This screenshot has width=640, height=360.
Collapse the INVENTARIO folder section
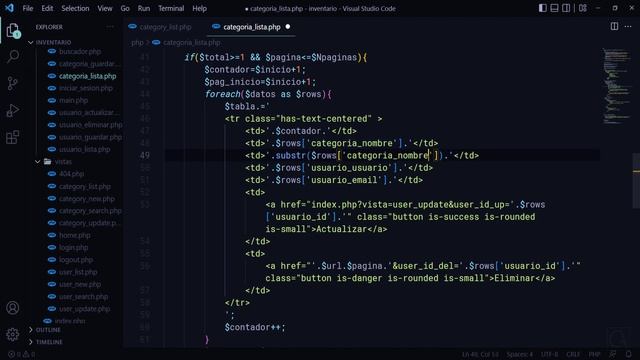click(x=53, y=42)
